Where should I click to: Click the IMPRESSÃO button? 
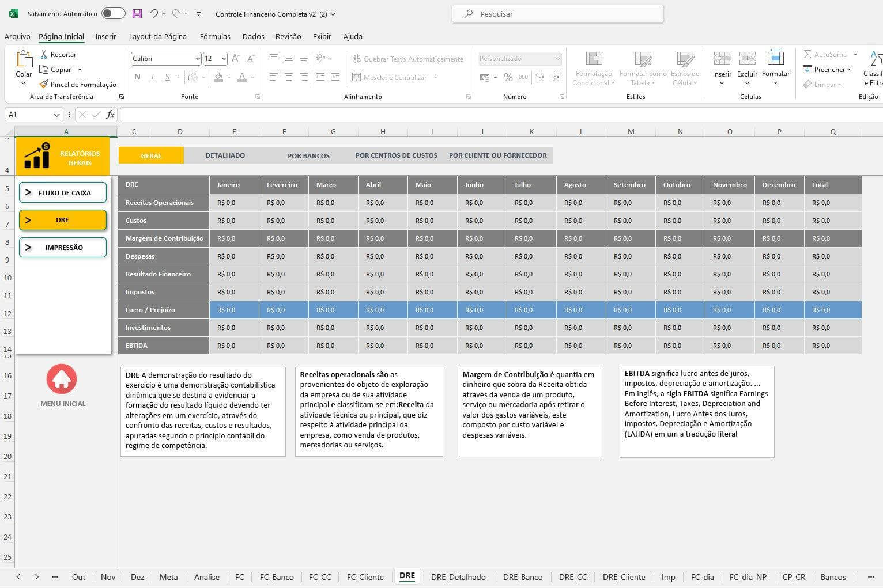point(63,247)
